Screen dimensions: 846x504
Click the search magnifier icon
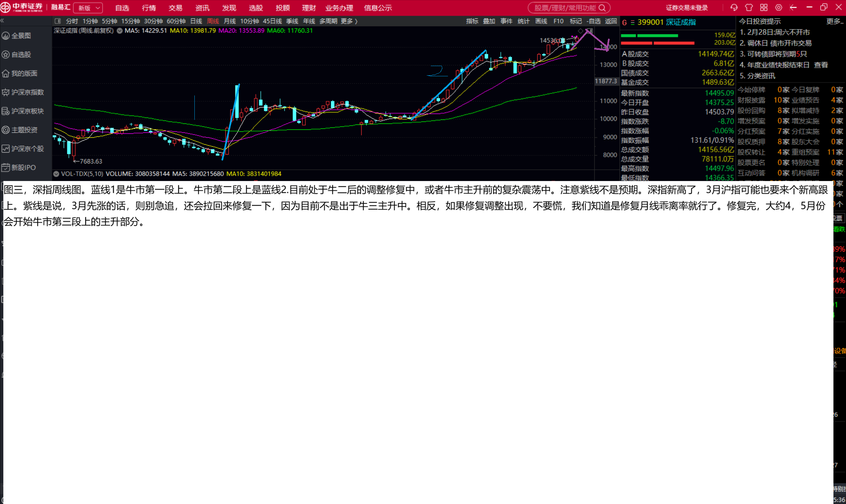pos(602,8)
